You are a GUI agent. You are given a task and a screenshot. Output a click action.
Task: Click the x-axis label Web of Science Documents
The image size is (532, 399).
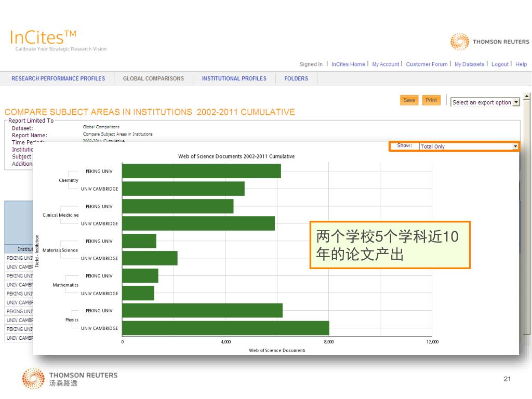click(277, 351)
